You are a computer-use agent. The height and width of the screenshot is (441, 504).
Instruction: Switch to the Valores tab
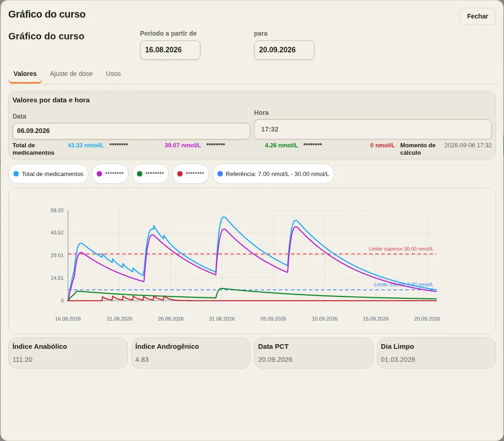(x=25, y=74)
